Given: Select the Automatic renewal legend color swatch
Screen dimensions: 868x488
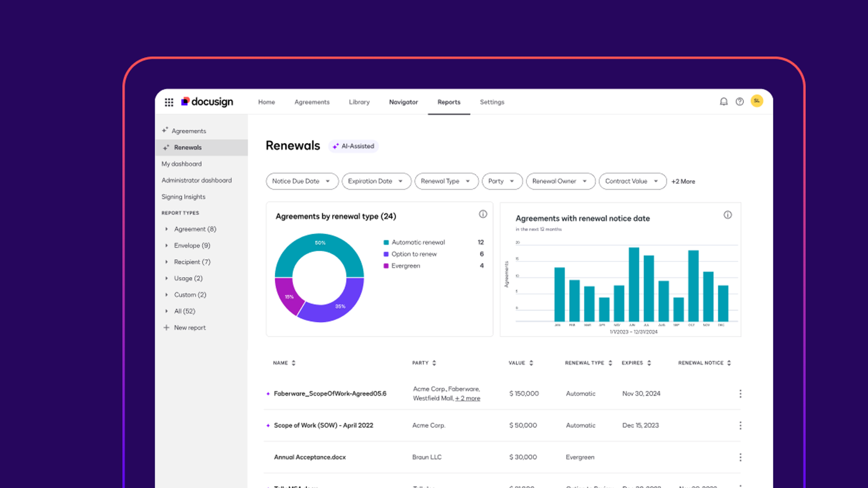Looking at the screenshot, I should tap(386, 242).
